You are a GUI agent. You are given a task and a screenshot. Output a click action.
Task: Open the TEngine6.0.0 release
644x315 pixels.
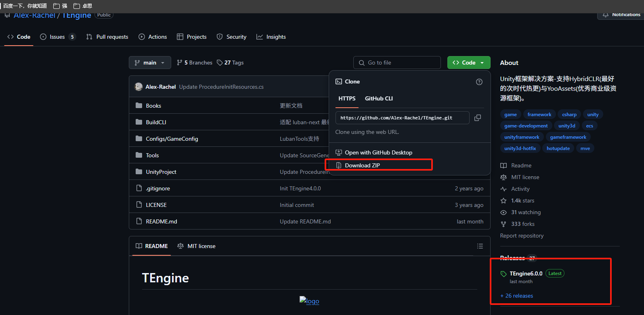[526, 273]
